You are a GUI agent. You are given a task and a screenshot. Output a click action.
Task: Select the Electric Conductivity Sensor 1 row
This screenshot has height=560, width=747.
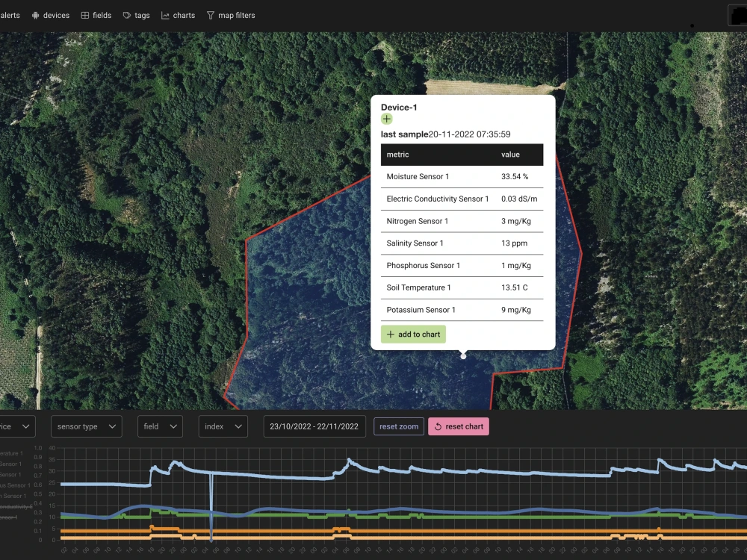pyautogui.click(x=462, y=199)
